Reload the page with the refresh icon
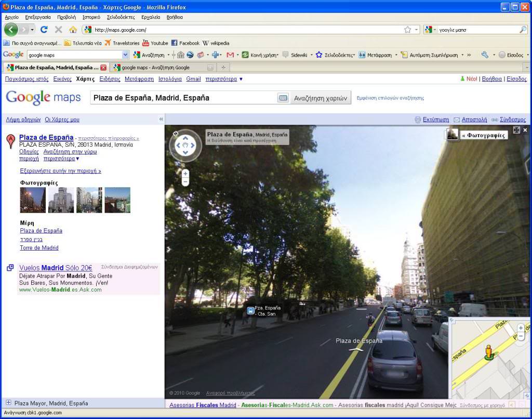 (44, 30)
